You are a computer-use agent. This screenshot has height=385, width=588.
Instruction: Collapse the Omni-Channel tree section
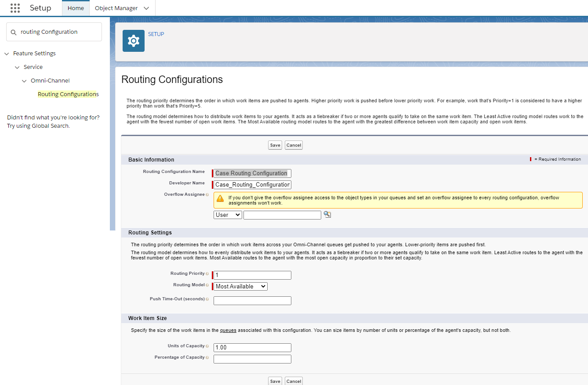[x=25, y=80]
